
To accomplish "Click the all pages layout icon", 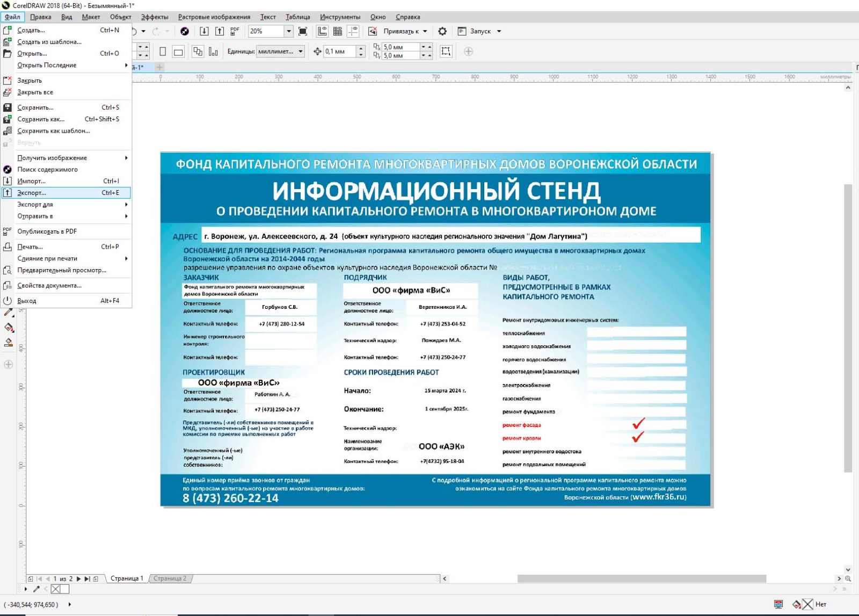I will (198, 52).
